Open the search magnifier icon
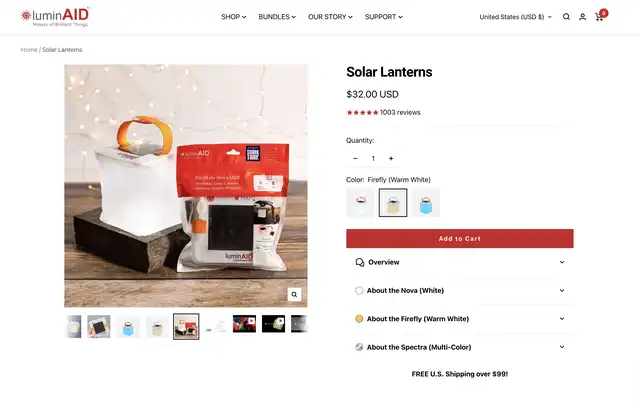This screenshot has width=640, height=406. [x=566, y=17]
